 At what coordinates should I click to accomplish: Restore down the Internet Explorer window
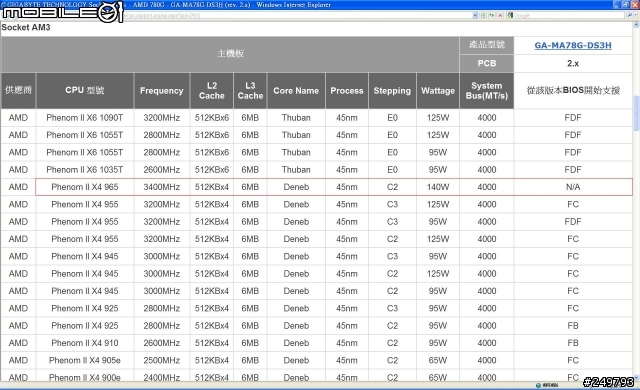[626, 5]
